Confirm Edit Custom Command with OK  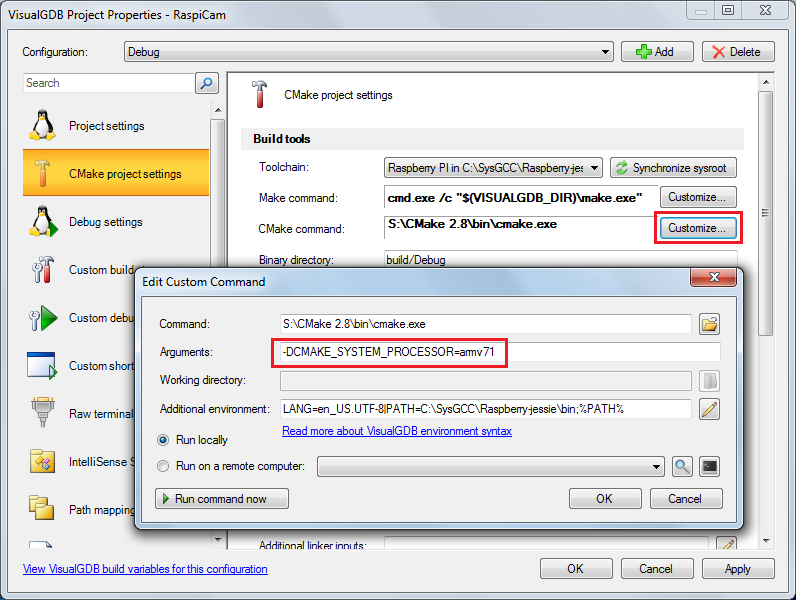pos(605,498)
